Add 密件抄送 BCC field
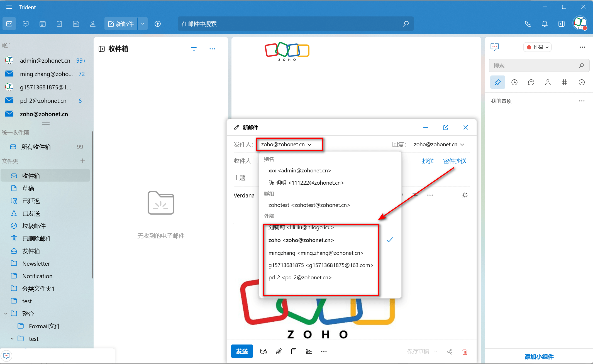The image size is (593, 364). click(455, 161)
